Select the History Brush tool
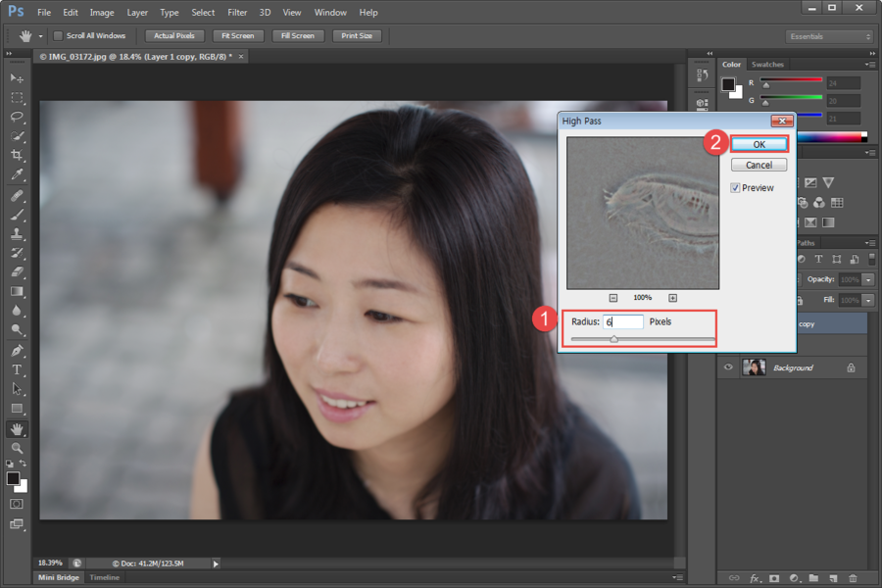The height and width of the screenshot is (588, 882). pos(17,253)
